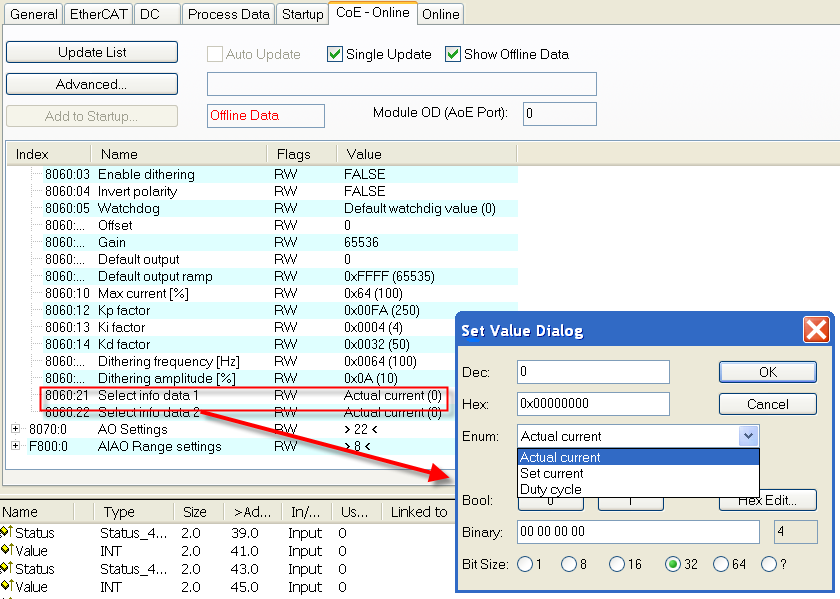Viewport: 840px width, 599px height.
Task: Switch to the General tab
Action: point(34,14)
